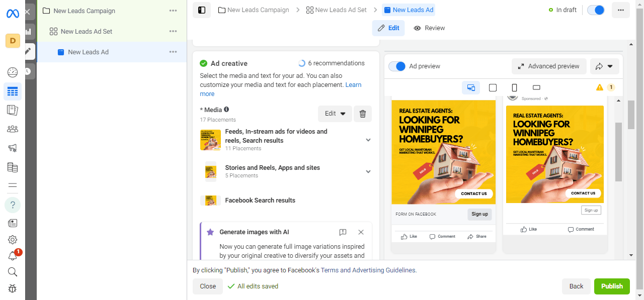Click the Meta logo icon
This screenshot has height=300, width=644.
tap(13, 14)
